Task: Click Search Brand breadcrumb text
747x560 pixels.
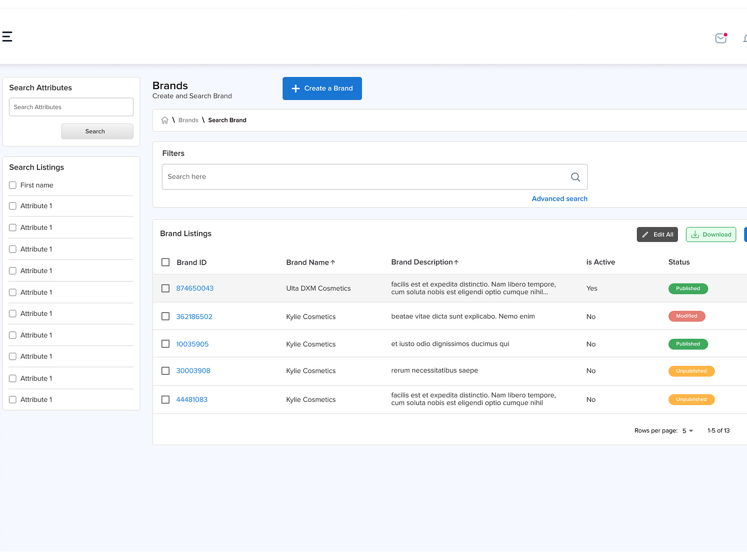Action: (x=227, y=120)
